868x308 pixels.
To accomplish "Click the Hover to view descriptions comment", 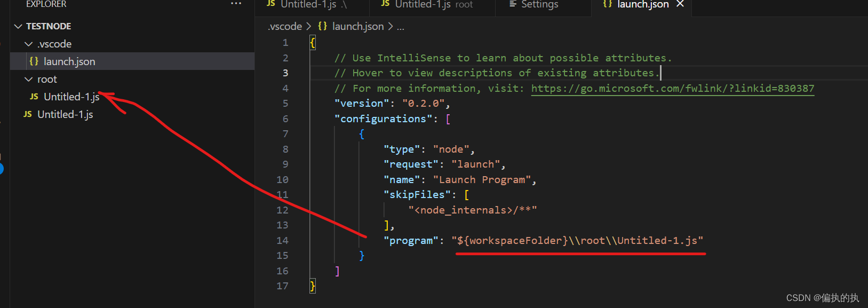I will point(497,73).
